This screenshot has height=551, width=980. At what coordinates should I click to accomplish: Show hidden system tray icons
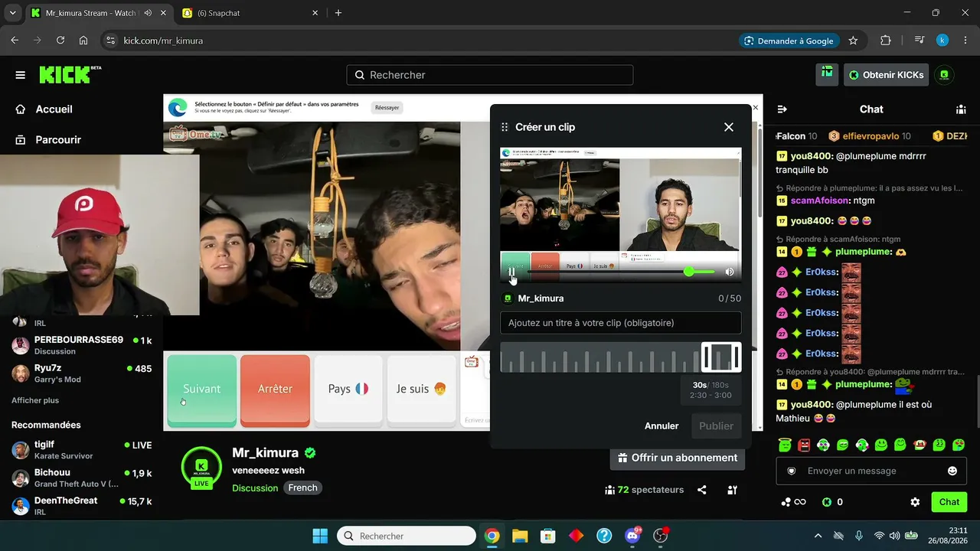click(x=818, y=536)
